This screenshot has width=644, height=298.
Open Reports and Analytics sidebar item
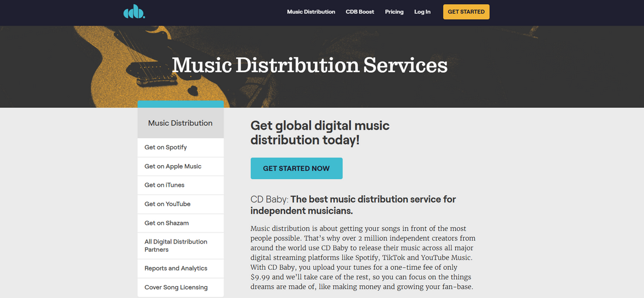(176, 268)
